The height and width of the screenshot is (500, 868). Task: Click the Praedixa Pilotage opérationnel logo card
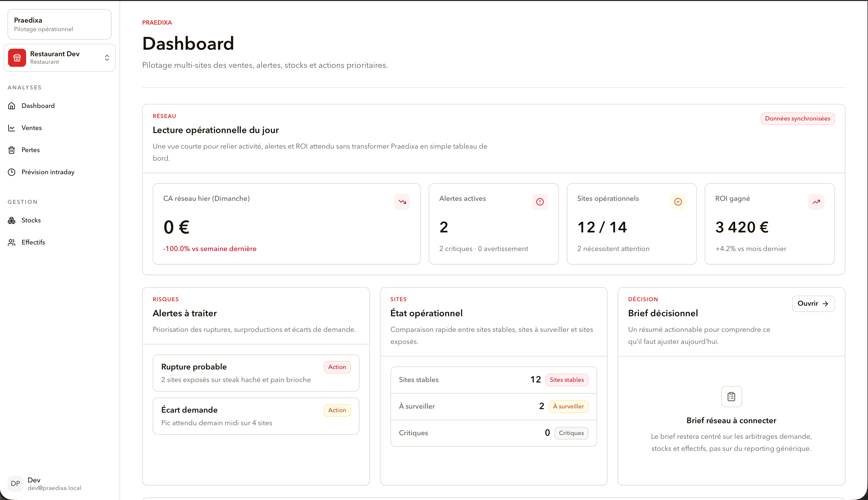tap(60, 24)
